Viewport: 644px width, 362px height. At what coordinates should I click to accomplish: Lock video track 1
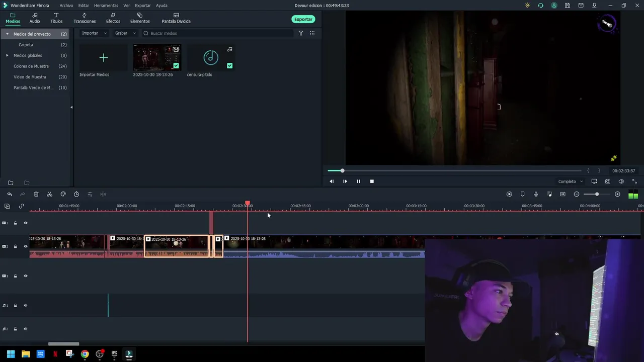tap(15, 276)
